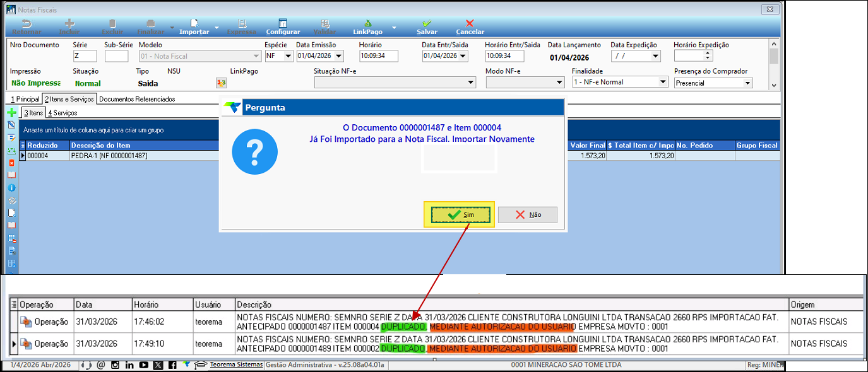Click the Grupo Fiscal column header
868x372 pixels.
(757, 146)
